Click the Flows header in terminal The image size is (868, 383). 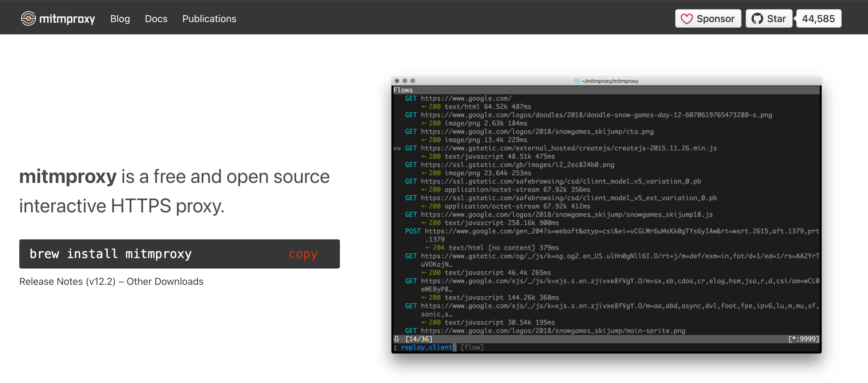click(403, 90)
